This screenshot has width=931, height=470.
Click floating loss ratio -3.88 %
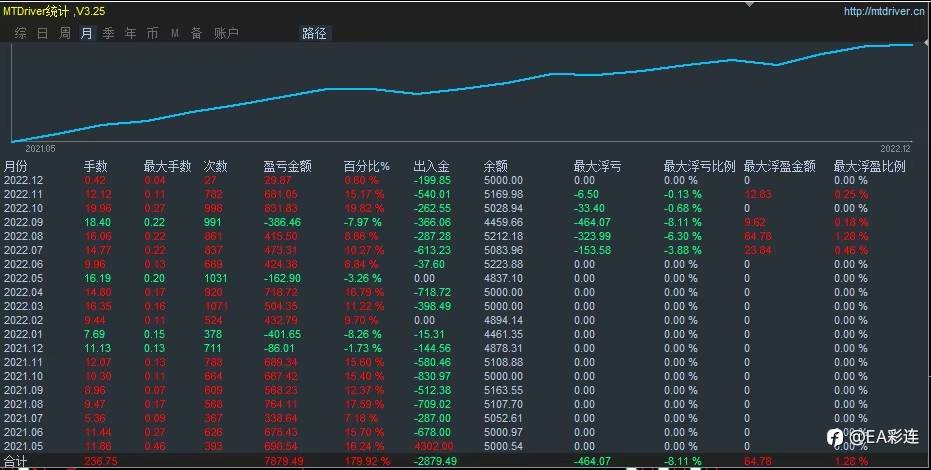click(683, 250)
